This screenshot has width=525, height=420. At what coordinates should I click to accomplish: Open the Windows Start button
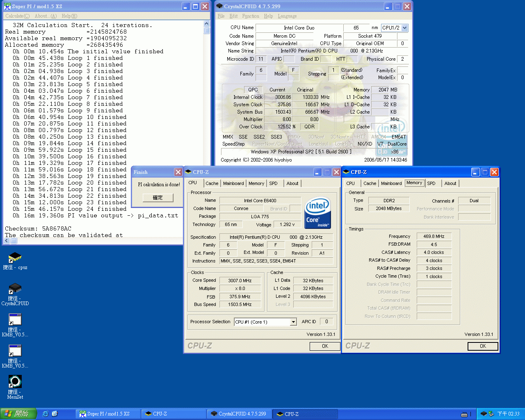(18, 414)
